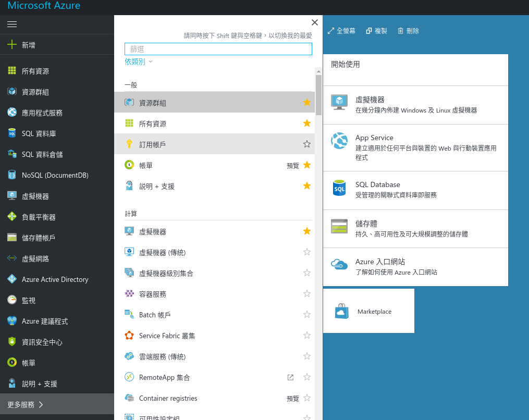529x420 pixels.
Task: Open the 儲存體 getting-started tile
Action: click(x=415, y=229)
